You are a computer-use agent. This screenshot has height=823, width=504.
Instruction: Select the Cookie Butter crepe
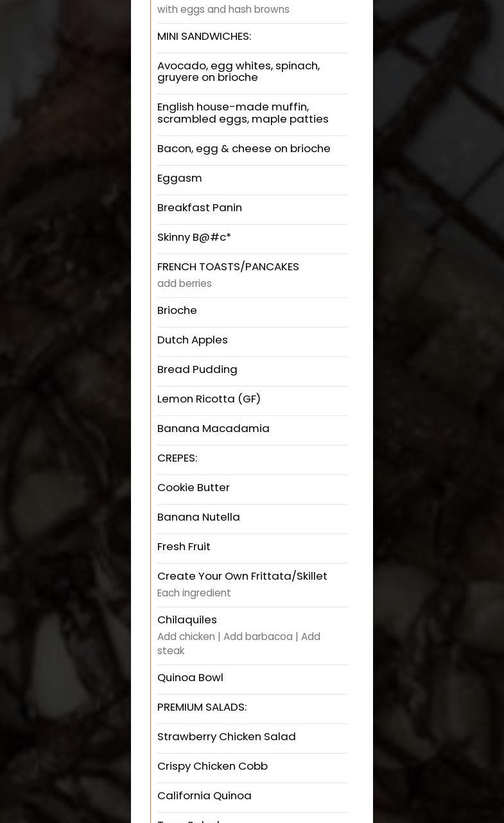193,488
